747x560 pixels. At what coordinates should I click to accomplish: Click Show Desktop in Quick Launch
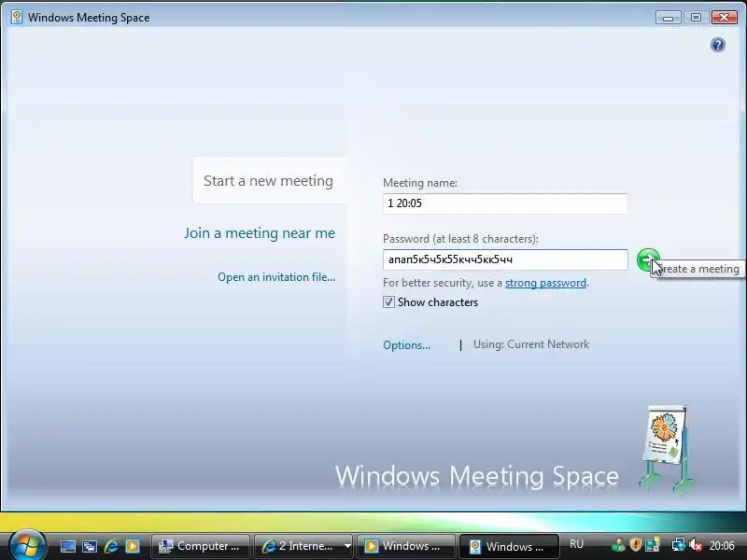coord(67,546)
